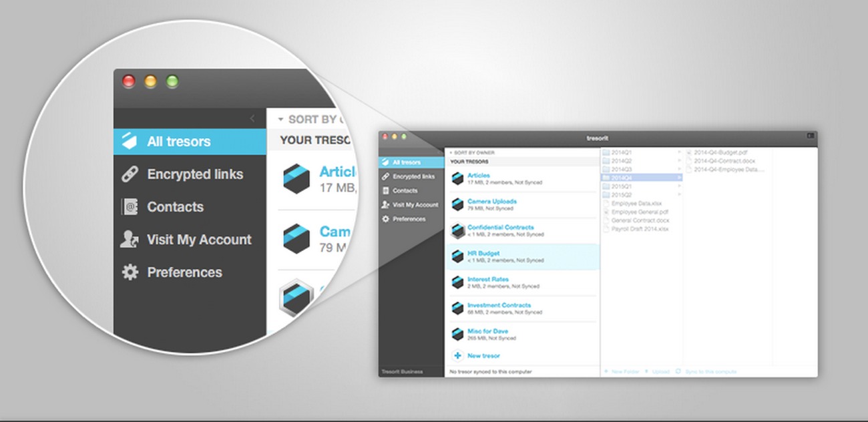
Task: Click the Camera Uploads cube icon in the small window
Action: [457, 204]
